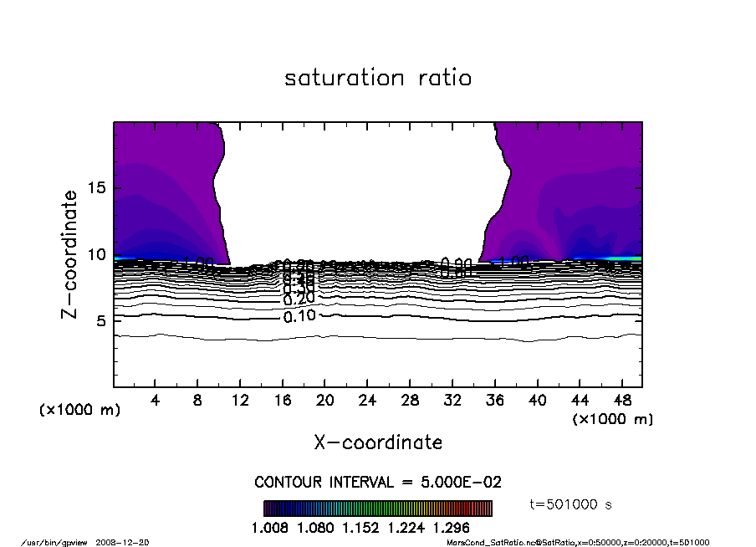
Task: Select the Z-coordinate axis label
Action: pyautogui.click(x=70, y=253)
